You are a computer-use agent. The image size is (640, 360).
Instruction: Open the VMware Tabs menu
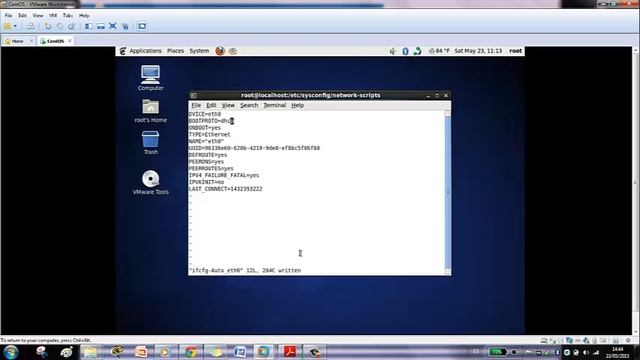pos(68,16)
